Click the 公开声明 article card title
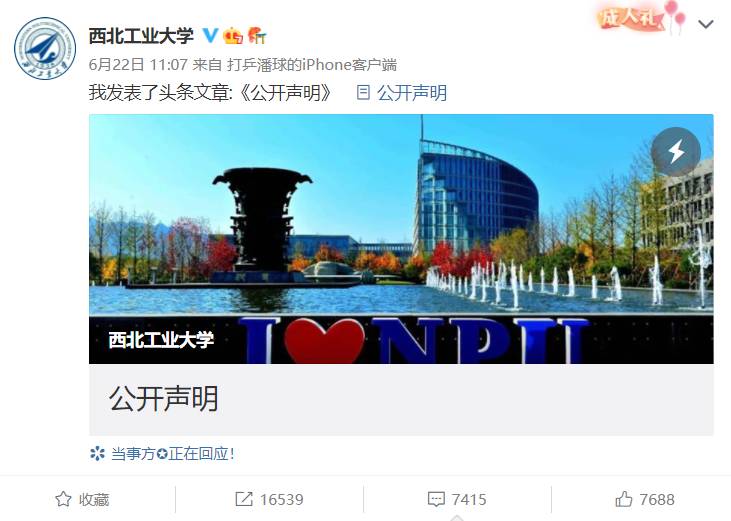 [x=164, y=398]
